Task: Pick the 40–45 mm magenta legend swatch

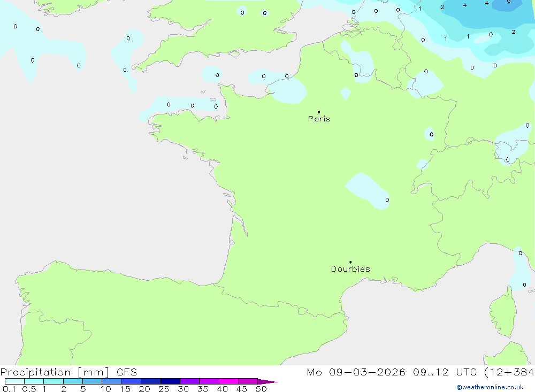Action: pos(228,381)
